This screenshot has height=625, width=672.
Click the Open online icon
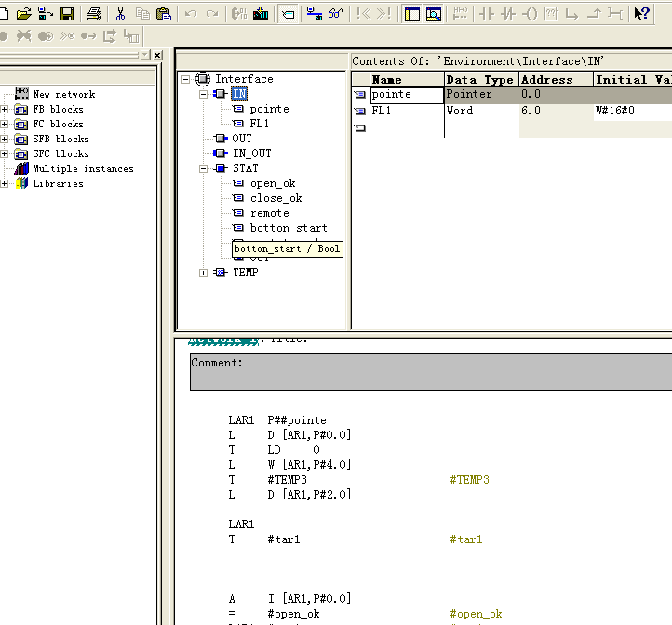click(45, 14)
